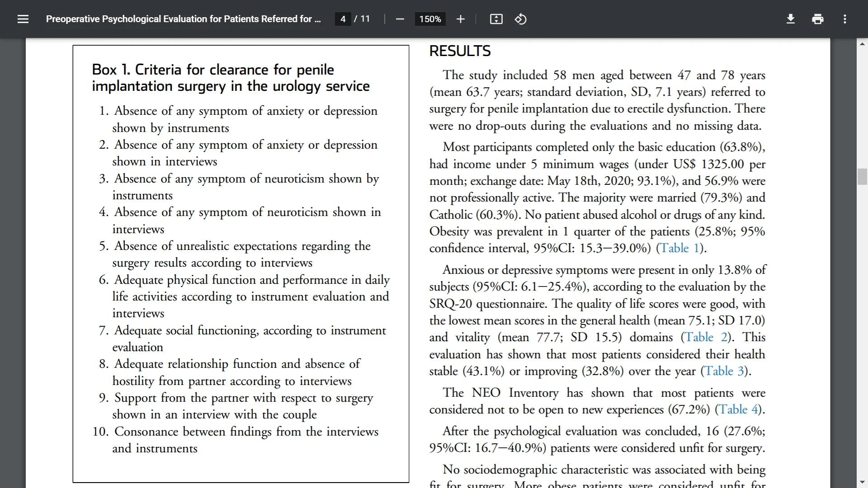Click the document title in toolbar

[x=184, y=19]
